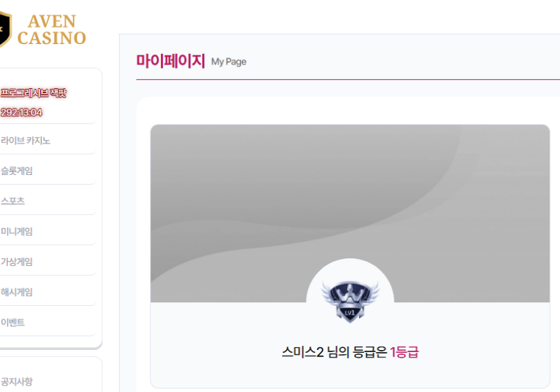The width and height of the screenshot is (560, 392).
Task: Click the My Page subtitle text
Action: pos(229,62)
